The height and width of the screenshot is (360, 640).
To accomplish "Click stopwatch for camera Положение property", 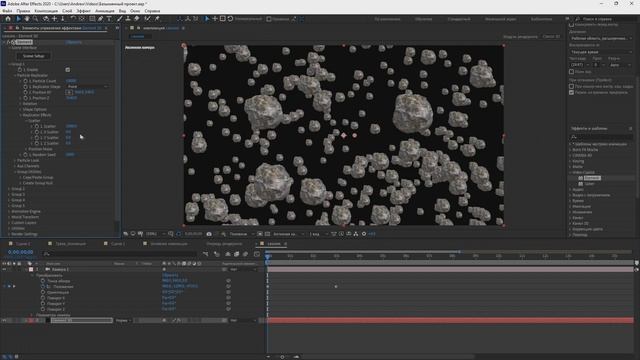I will [x=43, y=287].
